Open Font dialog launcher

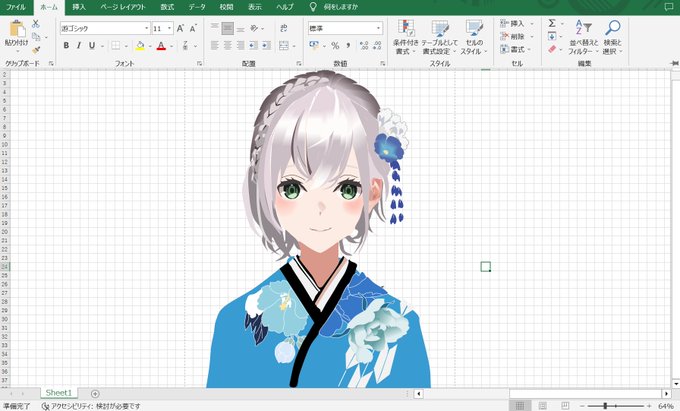coord(199,63)
